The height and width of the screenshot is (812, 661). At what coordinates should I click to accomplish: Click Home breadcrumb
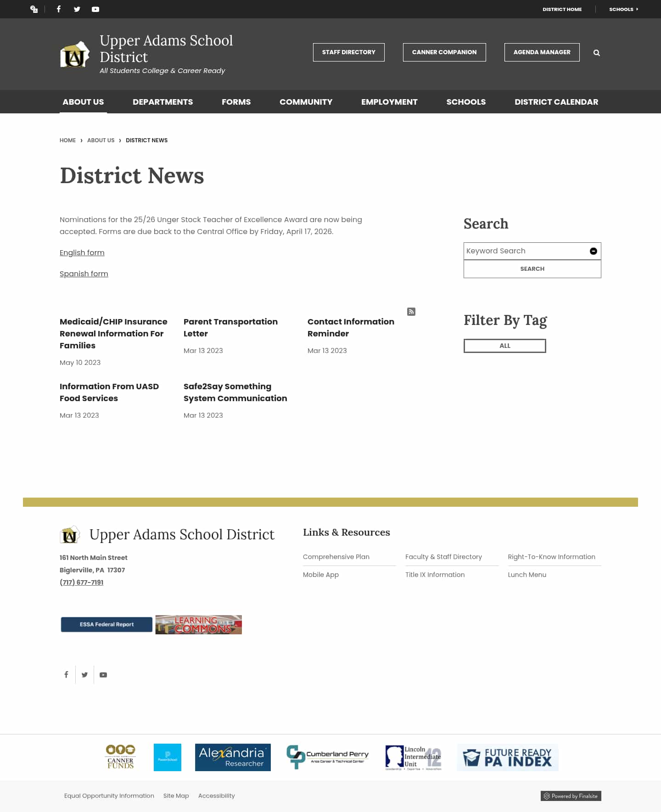[x=67, y=140]
